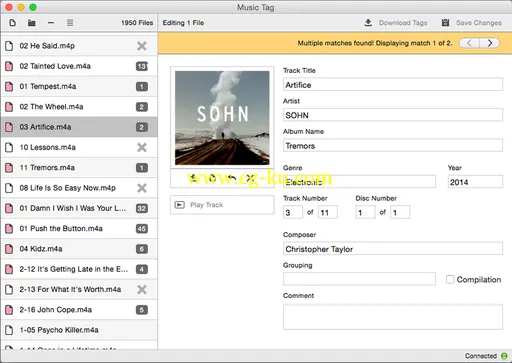512x363 pixels.
Task: Click the refresh artwork icon under album cover
Action: (x=212, y=178)
